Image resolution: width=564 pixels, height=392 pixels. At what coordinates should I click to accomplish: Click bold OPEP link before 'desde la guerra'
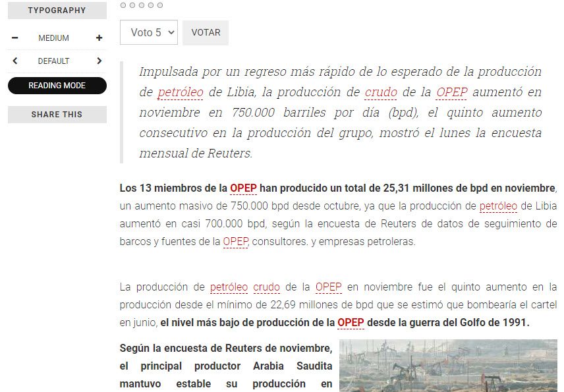351,323
